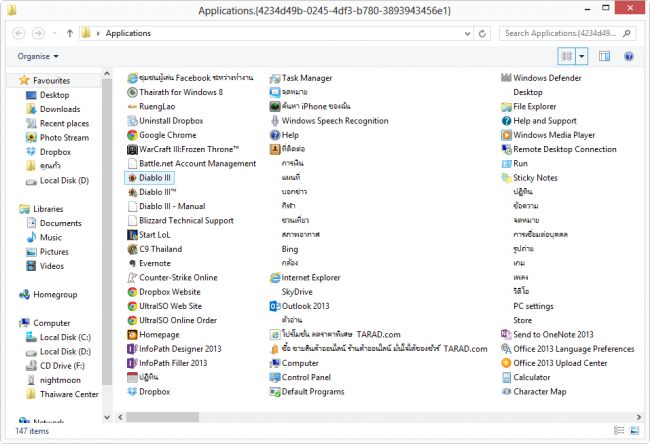The height and width of the screenshot is (444, 650).
Task: Select the Windows Speech Recognition icon
Action: coord(274,121)
